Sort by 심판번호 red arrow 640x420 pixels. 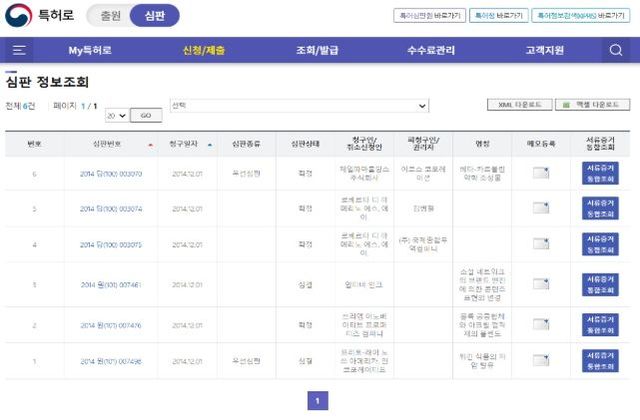coord(150,144)
